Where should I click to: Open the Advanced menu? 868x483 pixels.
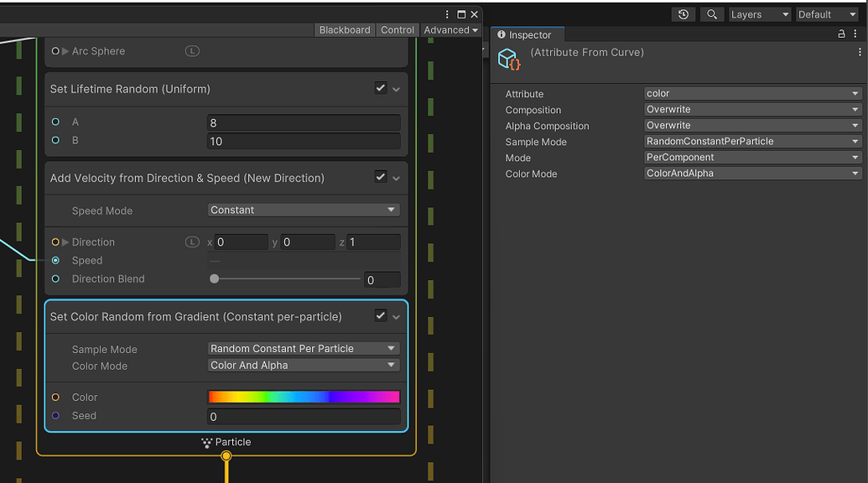[450, 29]
